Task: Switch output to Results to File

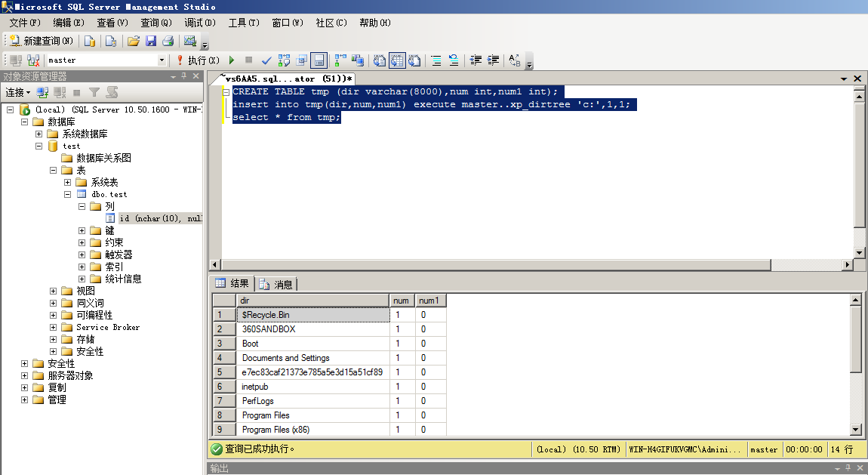Action: [x=414, y=60]
